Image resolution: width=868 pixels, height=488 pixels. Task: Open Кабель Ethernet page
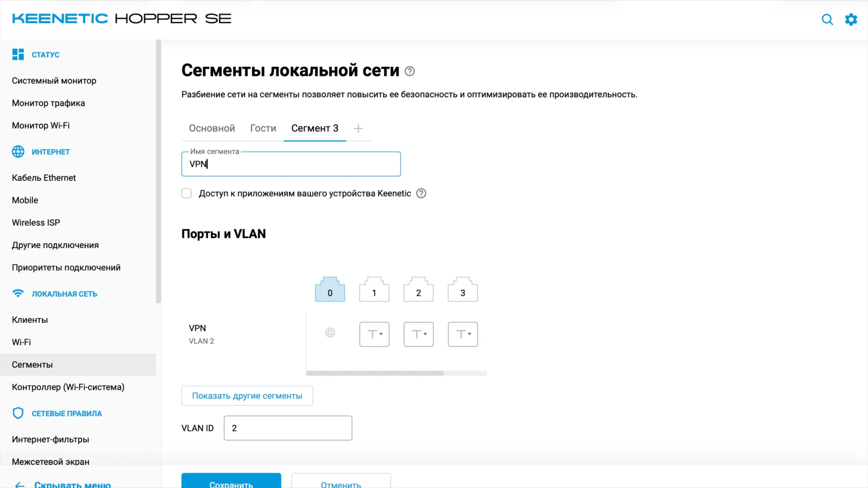(44, 178)
